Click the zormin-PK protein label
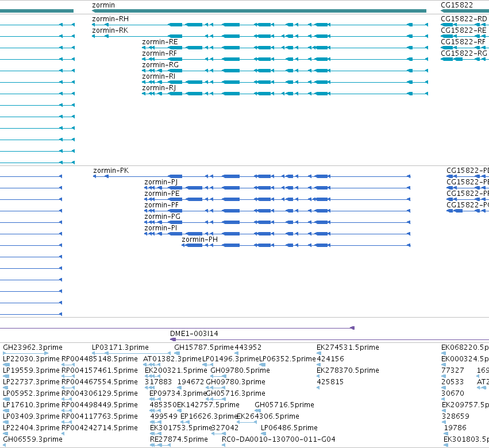 [111, 171]
